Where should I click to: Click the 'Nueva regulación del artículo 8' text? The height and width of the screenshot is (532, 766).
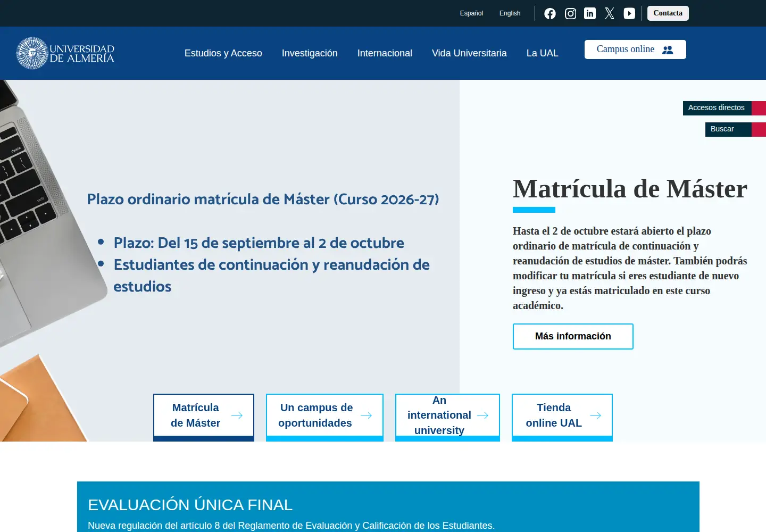(x=291, y=526)
